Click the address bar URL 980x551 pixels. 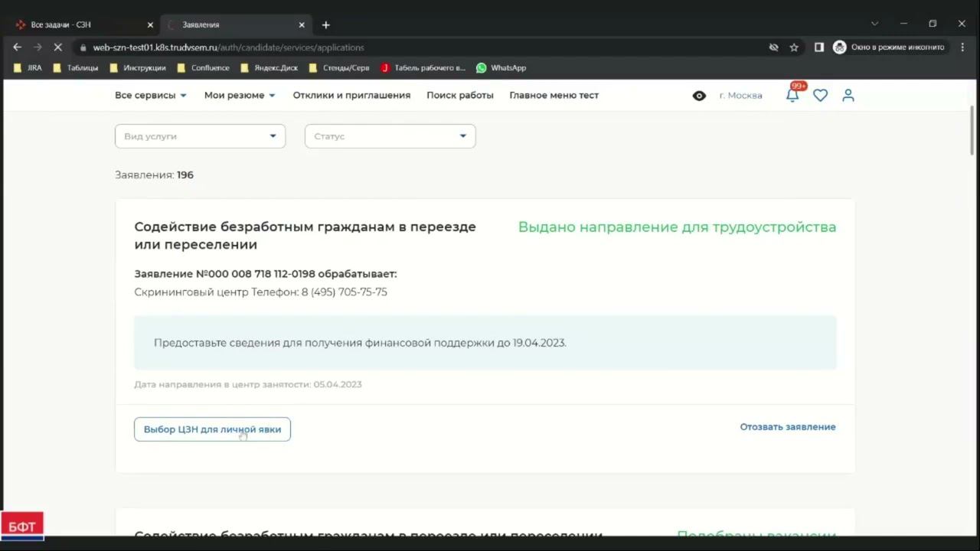coord(228,47)
